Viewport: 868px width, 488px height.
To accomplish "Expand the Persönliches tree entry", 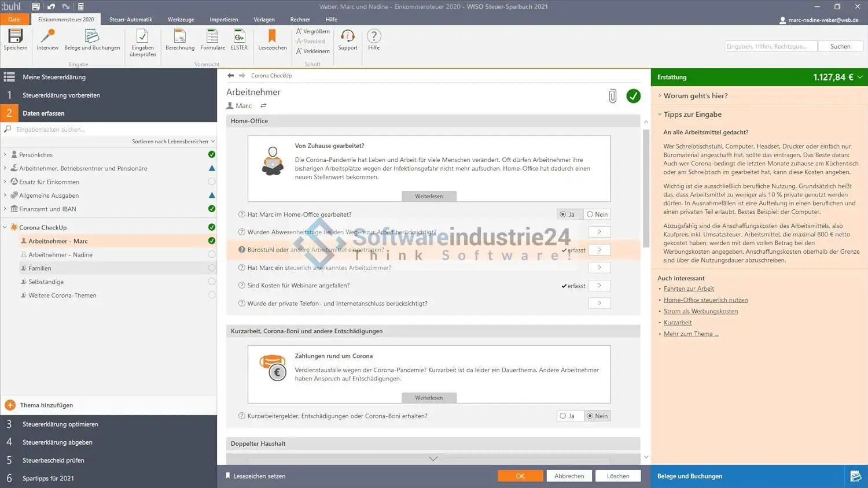I will click(x=5, y=154).
